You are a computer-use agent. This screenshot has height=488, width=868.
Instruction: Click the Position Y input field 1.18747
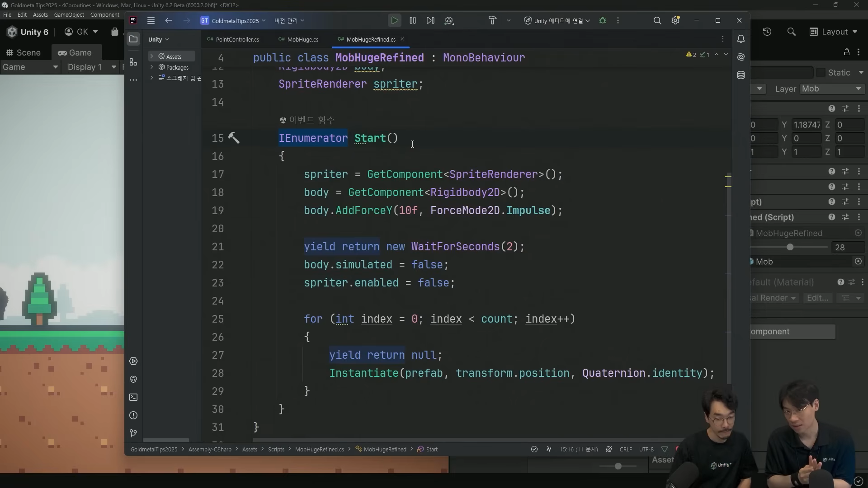pyautogui.click(x=807, y=125)
